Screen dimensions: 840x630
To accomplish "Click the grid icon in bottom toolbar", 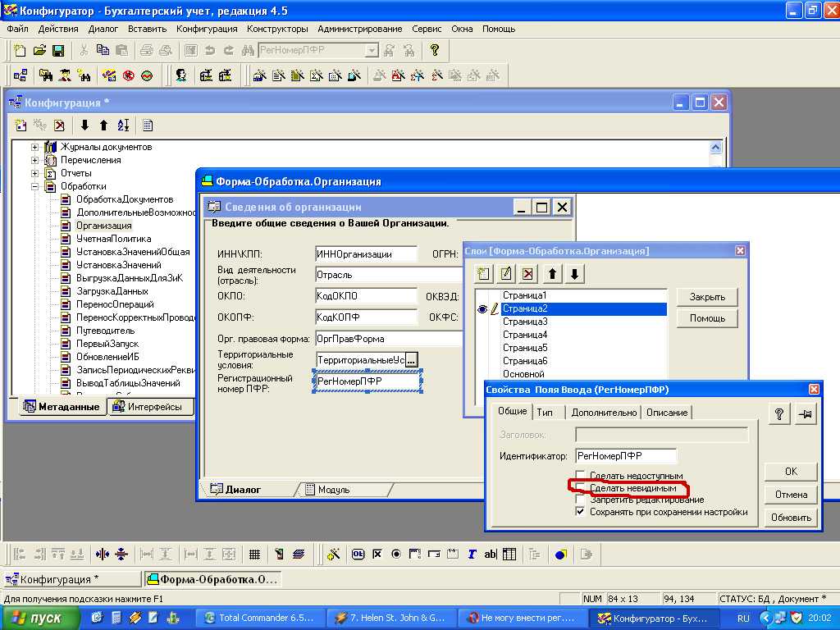I will tap(254, 555).
